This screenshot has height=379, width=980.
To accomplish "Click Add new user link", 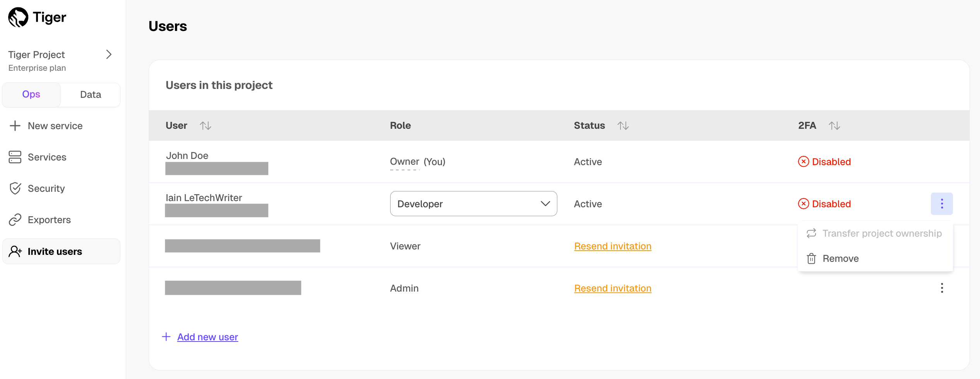I will [x=207, y=337].
